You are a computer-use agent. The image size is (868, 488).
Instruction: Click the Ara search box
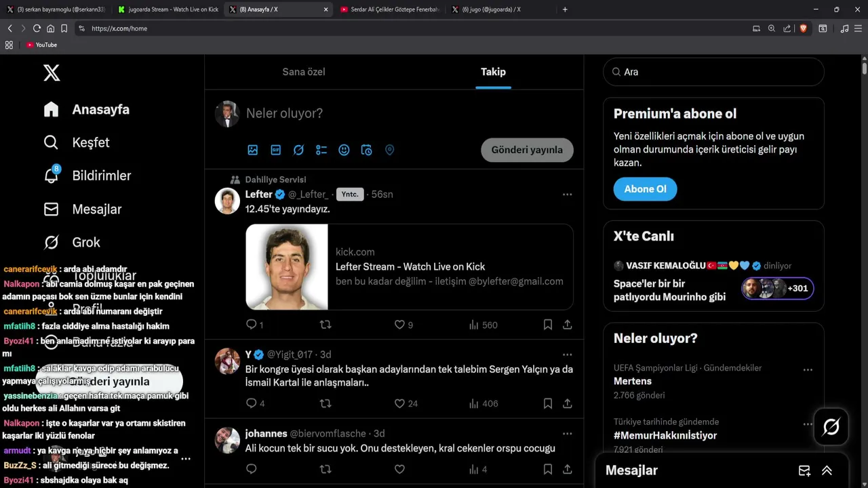pyautogui.click(x=713, y=72)
